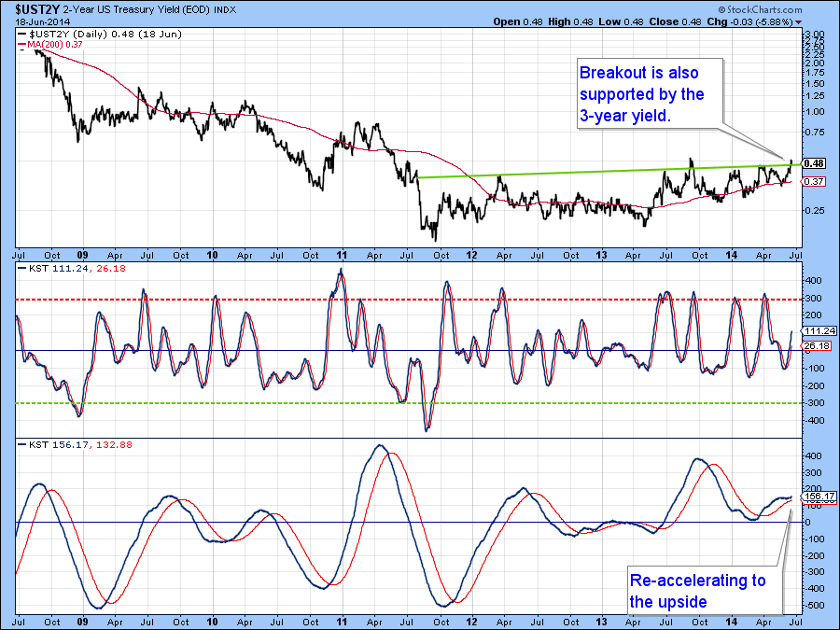Viewport: 840px width, 630px height.
Task: Click the 26.18 red KST signal axis tag
Action: tap(816, 346)
